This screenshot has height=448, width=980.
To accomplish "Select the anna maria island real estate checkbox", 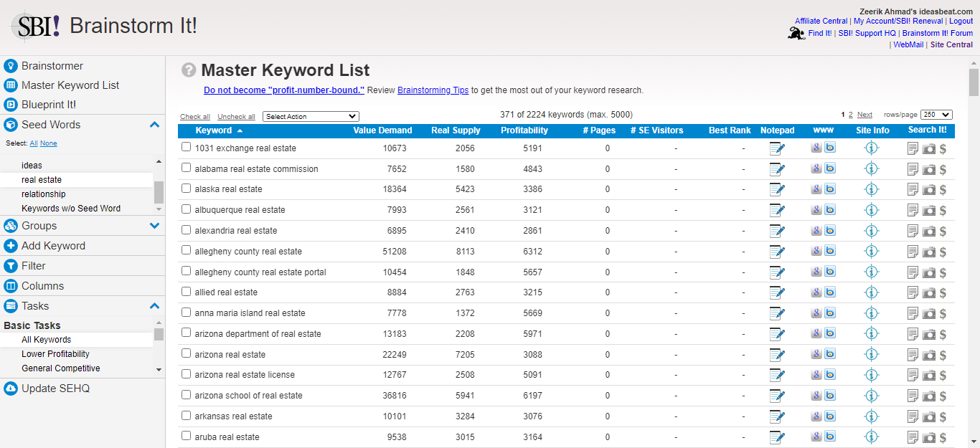I will click(187, 313).
